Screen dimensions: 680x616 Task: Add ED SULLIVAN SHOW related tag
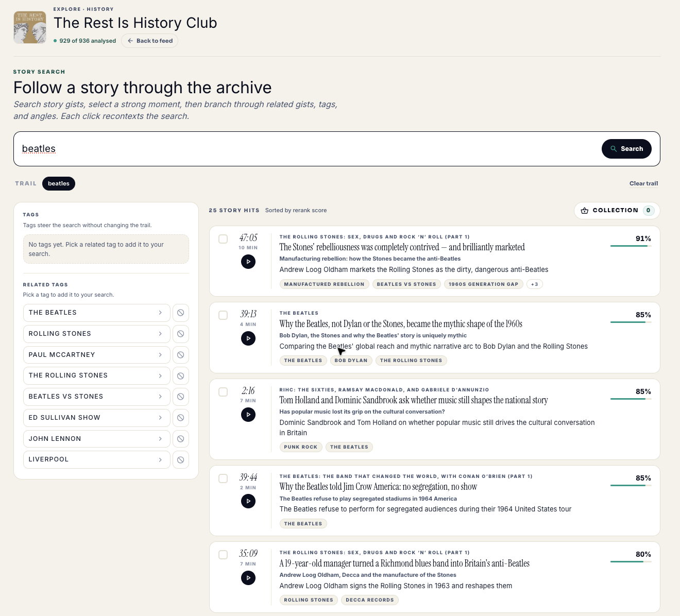tap(96, 418)
